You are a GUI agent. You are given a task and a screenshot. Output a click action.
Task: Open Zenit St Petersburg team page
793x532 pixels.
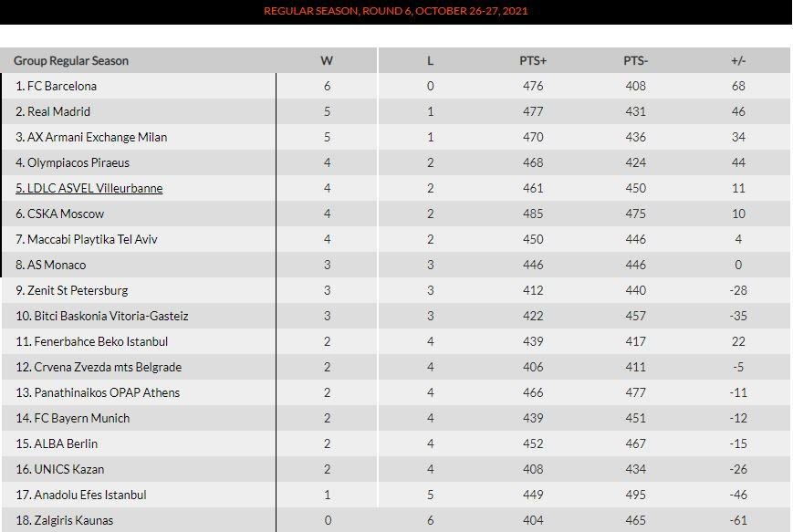tap(72, 290)
